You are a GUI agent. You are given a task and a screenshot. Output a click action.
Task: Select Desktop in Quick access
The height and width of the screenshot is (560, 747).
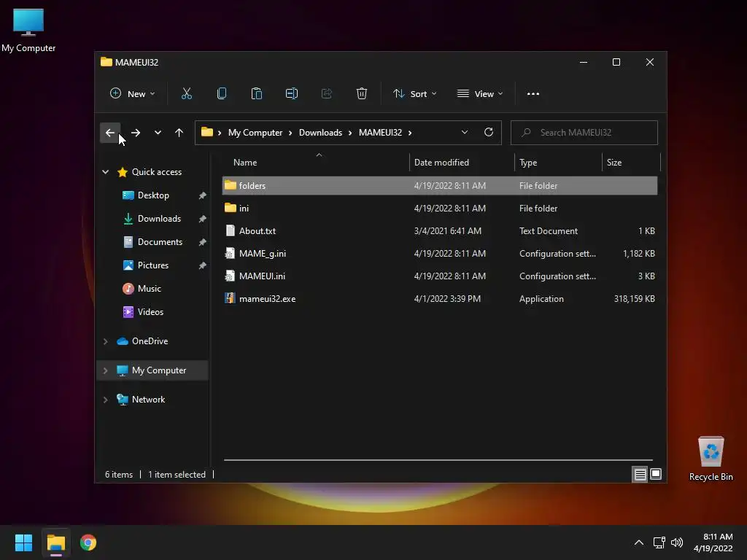click(x=153, y=195)
